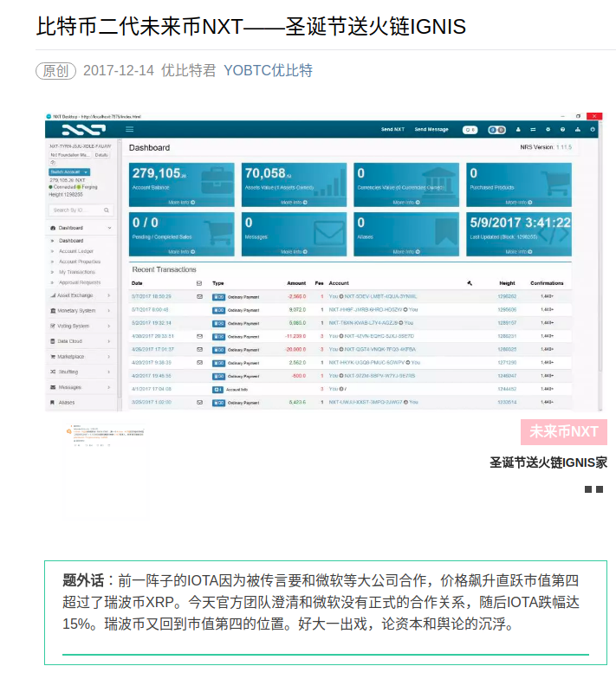Click the Voting System checkbox icon
616x692 pixels.
[53, 326]
